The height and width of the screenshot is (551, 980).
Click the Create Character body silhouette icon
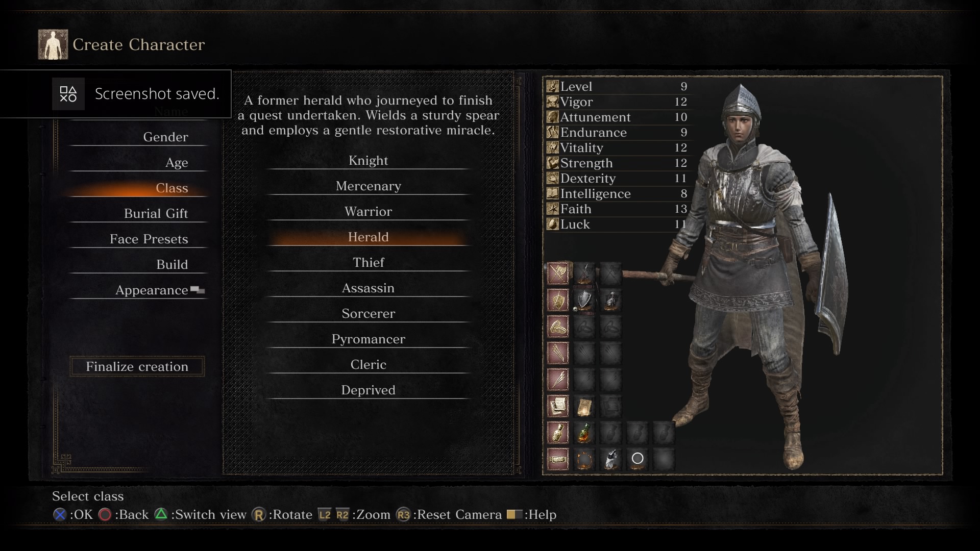click(x=53, y=44)
